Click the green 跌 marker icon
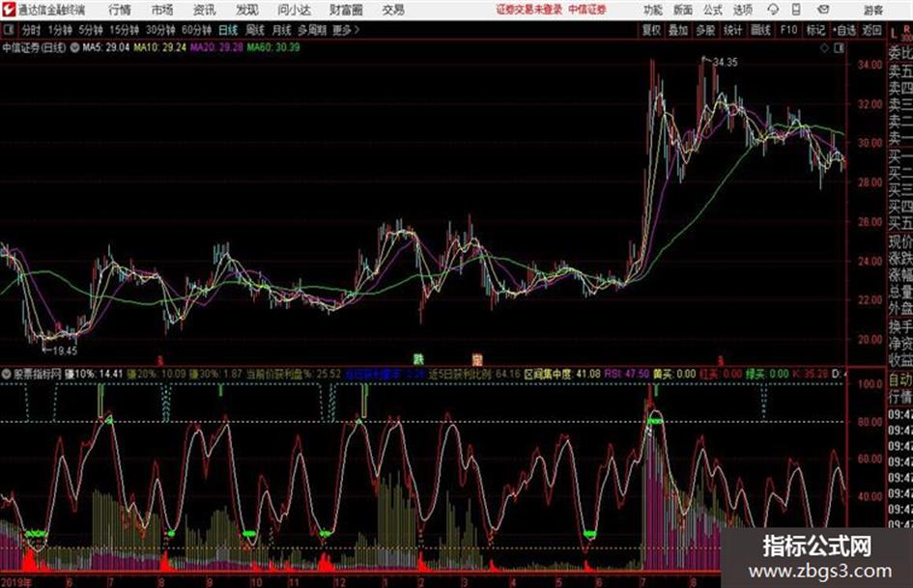 point(418,359)
